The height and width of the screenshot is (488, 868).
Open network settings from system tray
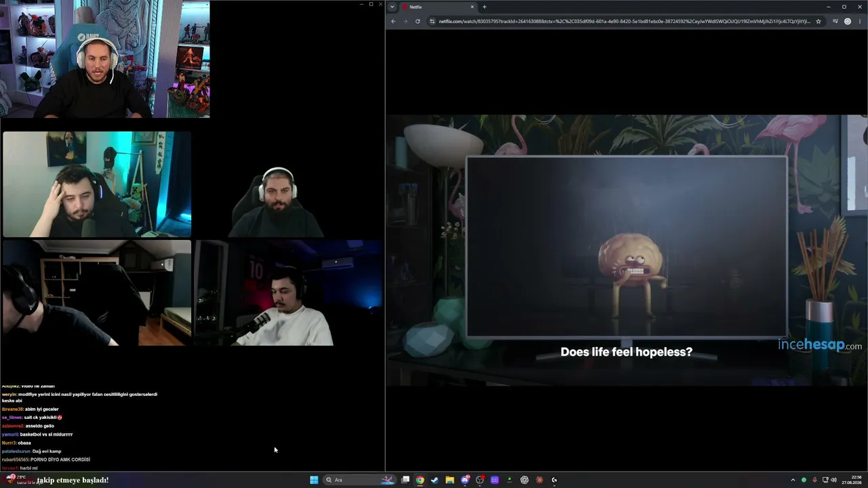pyautogui.click(x=825, y=480)
